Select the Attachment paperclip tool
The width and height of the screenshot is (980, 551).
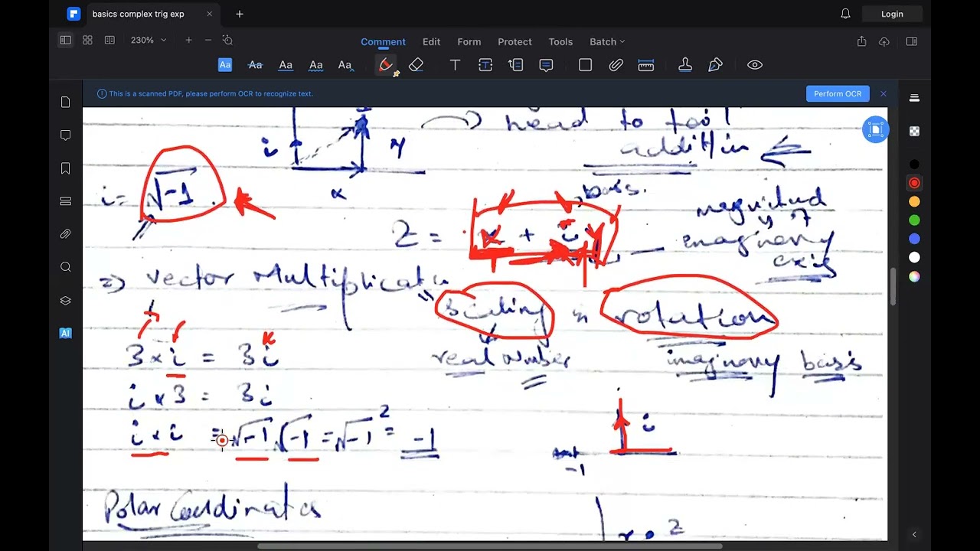pos(616,65)
